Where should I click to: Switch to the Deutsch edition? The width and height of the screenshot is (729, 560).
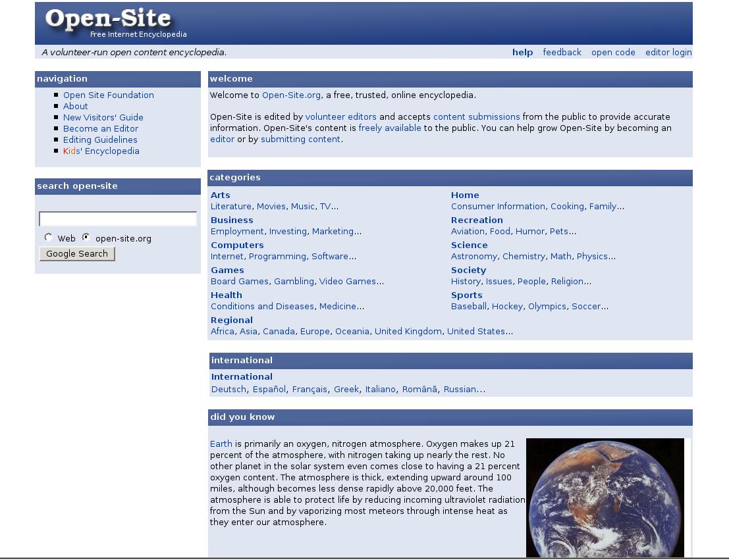pyautogui.click(x=229, y=390)
